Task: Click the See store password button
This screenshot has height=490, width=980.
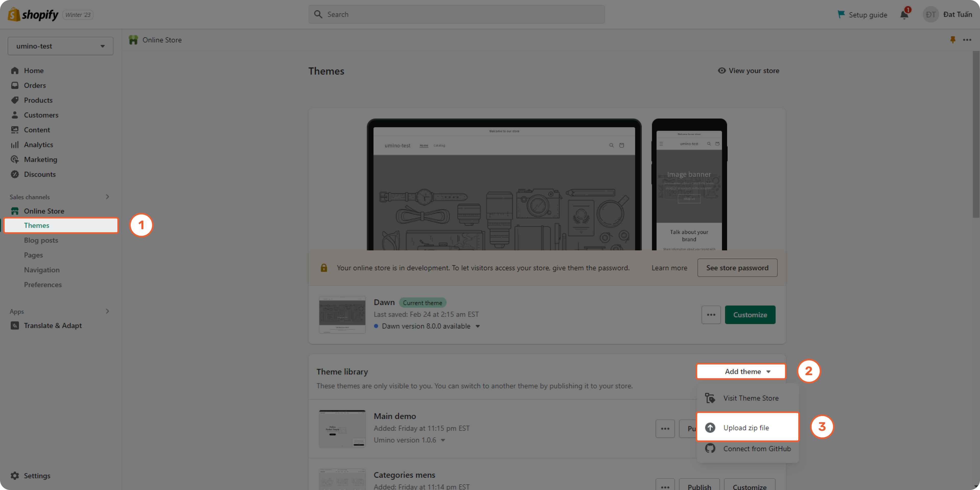Action: tap(737, 268)
